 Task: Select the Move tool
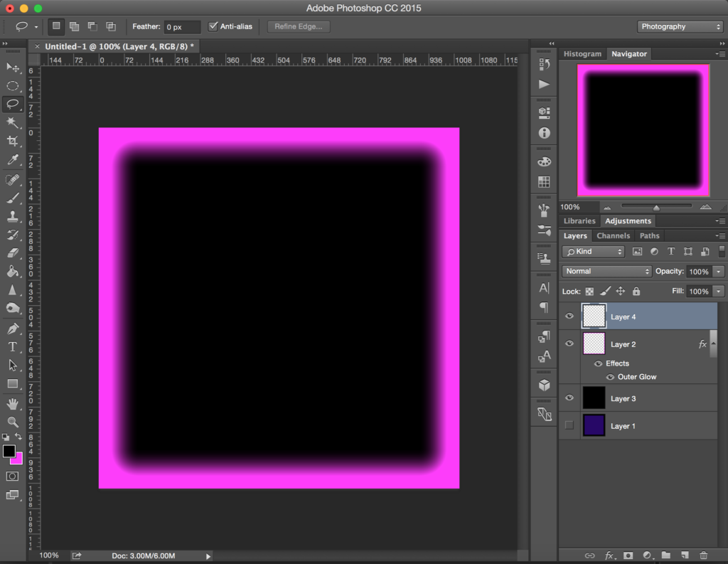(x=13, y=68)
